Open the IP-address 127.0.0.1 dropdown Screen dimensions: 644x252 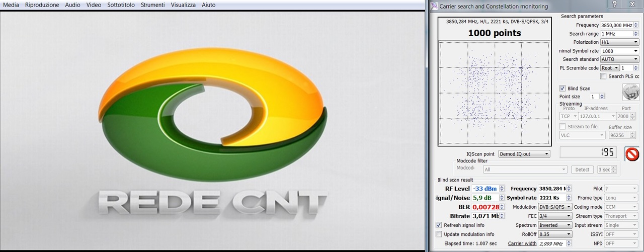pyautogui.click(x=597, y=116)
